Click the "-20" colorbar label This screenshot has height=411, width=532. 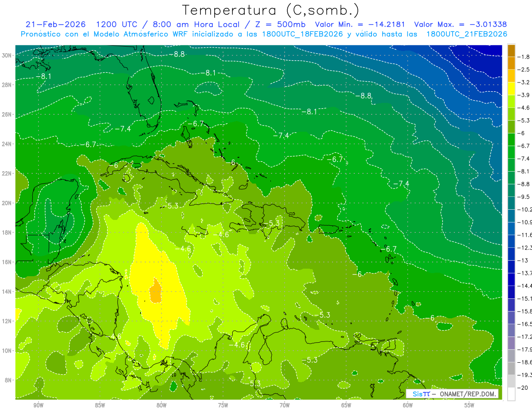point(523,388)
